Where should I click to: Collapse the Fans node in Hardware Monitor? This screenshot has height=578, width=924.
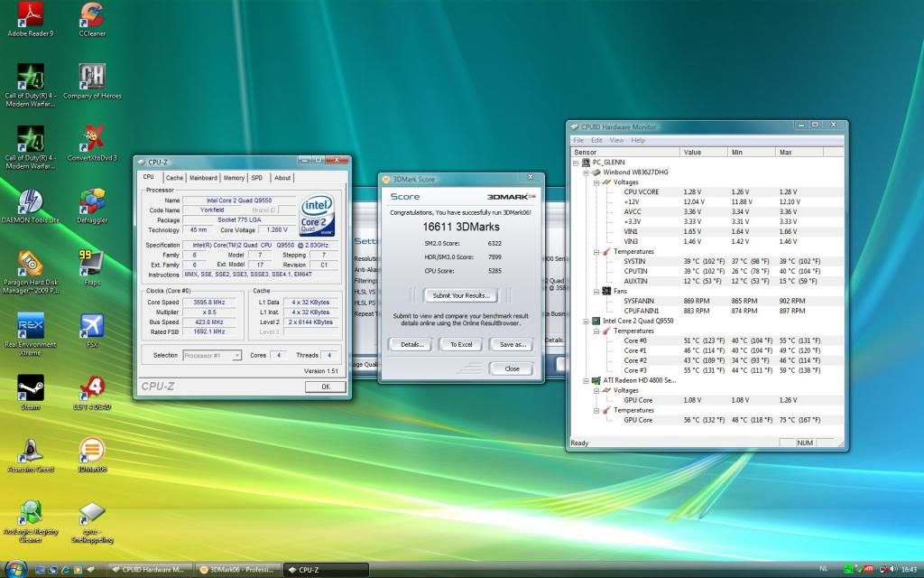pos(596,291)
